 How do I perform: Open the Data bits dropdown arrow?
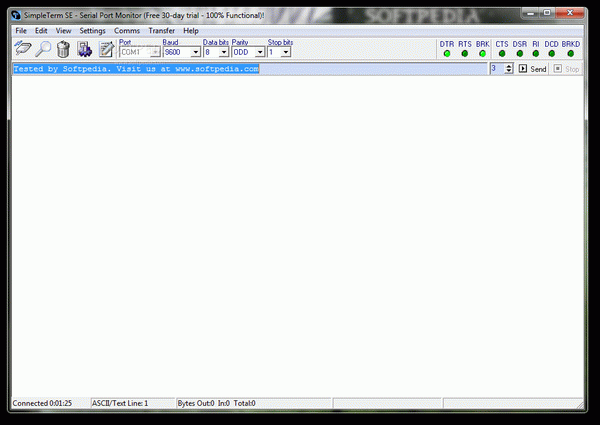(224, 52)
